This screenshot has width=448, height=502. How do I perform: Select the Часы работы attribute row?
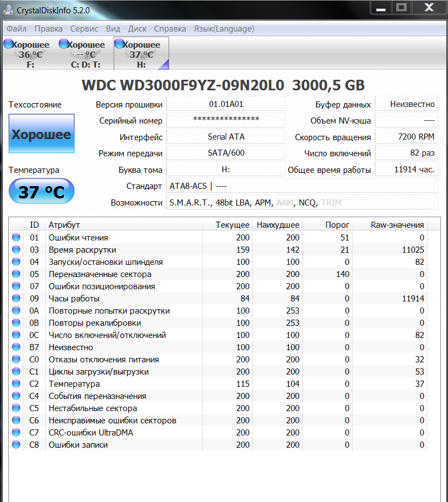pyautogui.click(x=218, y=298)
